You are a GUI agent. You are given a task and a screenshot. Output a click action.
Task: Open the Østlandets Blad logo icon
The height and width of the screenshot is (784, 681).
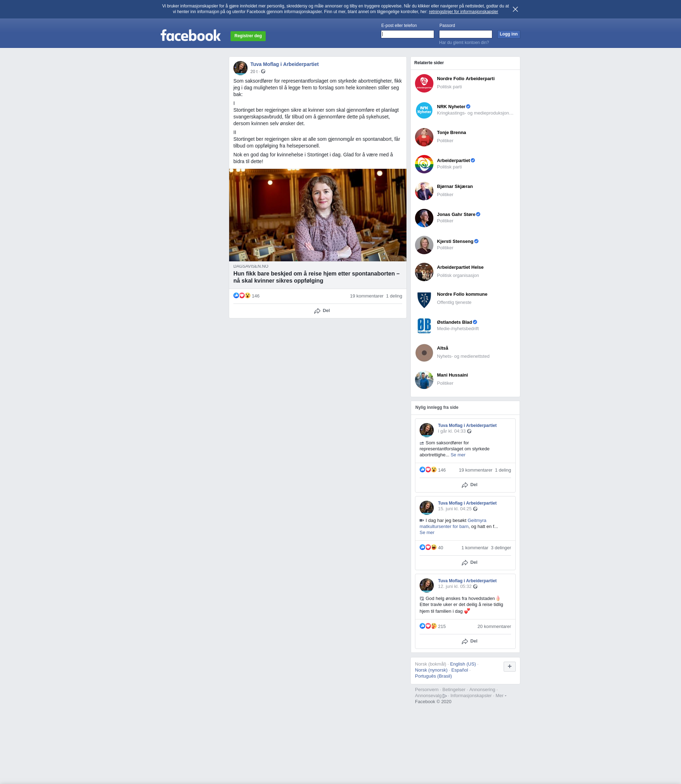[x=424, y=326]
